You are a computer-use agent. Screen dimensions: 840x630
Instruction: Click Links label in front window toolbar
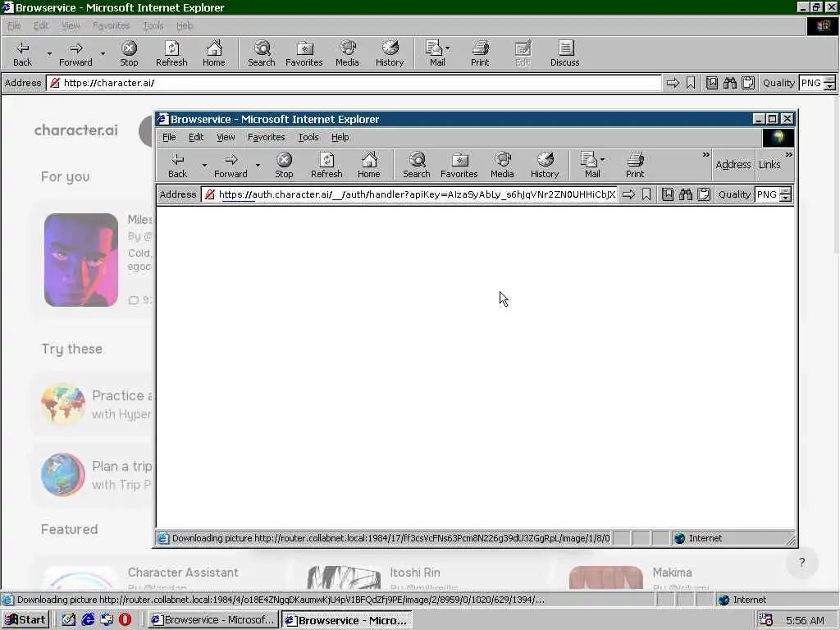click(x=769, y=164)
